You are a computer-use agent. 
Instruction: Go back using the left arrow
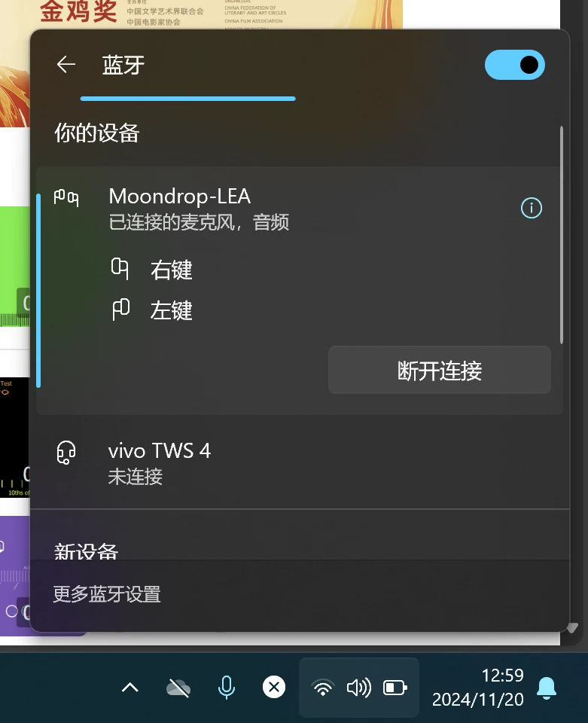pyautogui.click(x=66, y=64)
